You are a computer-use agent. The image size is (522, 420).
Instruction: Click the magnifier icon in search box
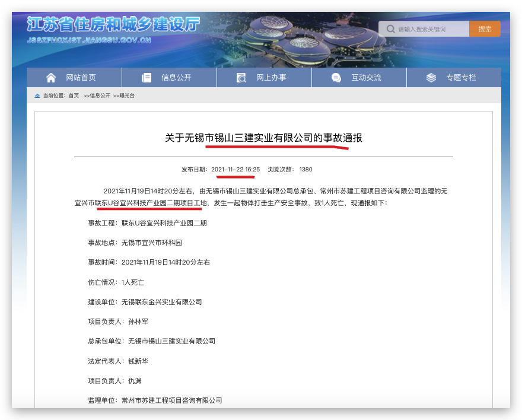(x=390, y=29)
